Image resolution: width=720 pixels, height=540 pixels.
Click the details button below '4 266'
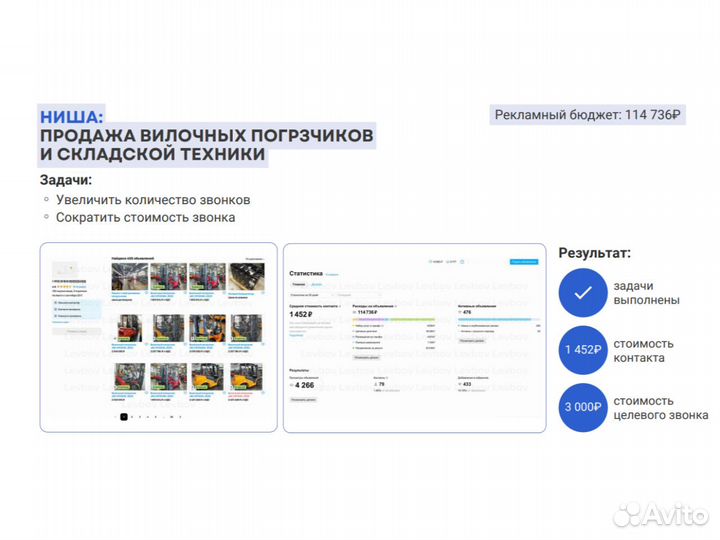pos(303,400)
